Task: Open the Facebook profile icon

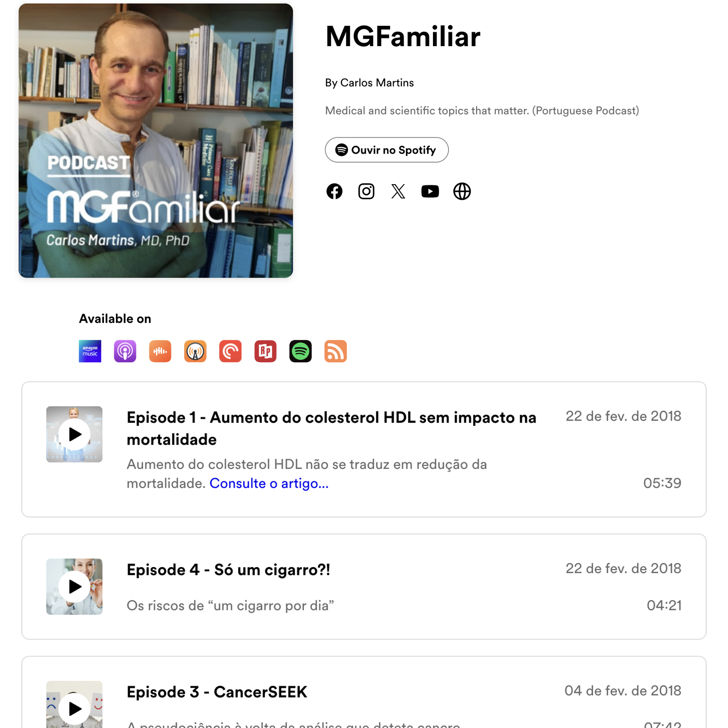Action: point(334,191)
